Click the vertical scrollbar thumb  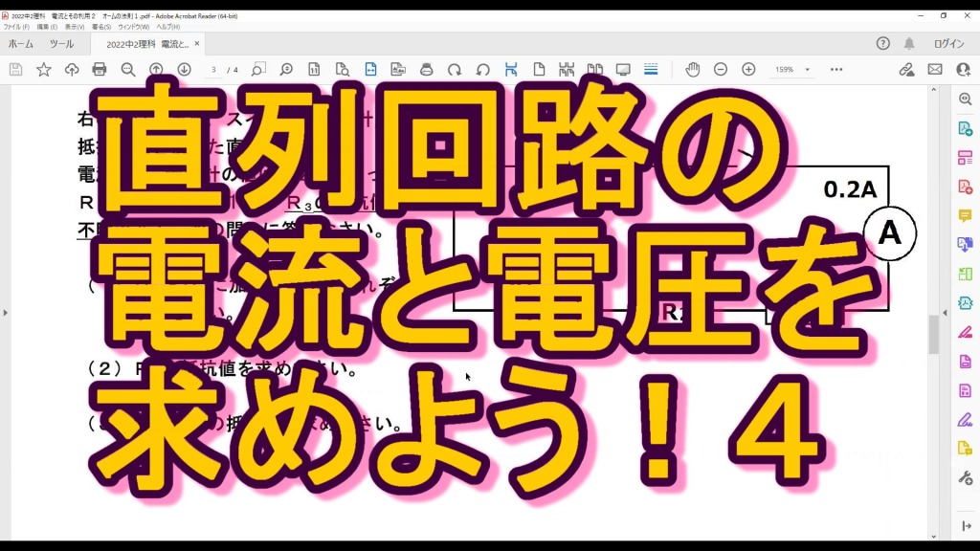[x=933, y=335]
